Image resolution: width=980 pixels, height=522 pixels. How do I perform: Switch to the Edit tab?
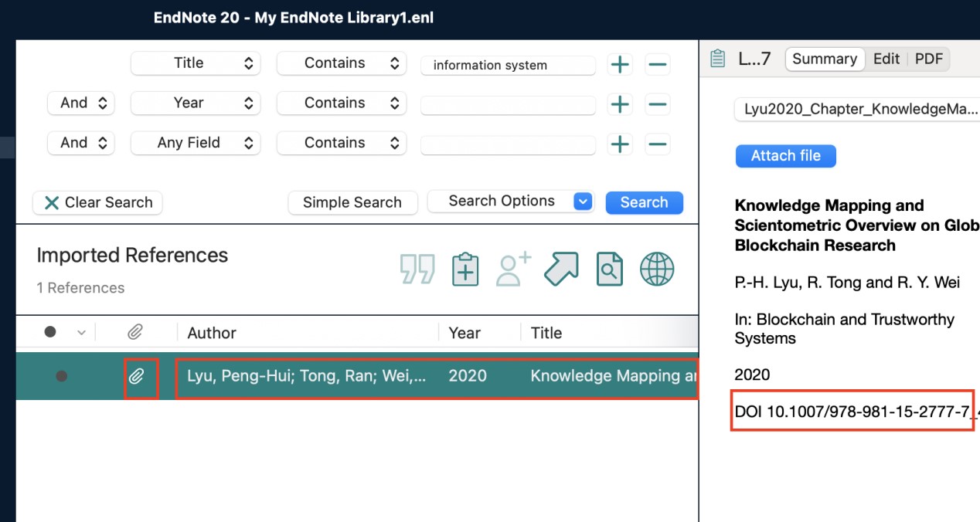tap(886, 59)
